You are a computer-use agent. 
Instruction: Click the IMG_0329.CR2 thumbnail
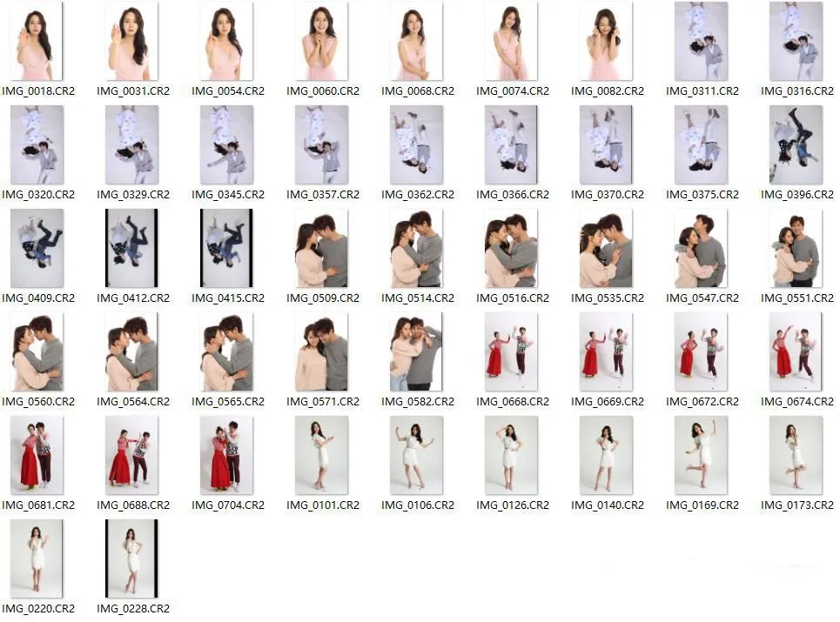(131, 144)
